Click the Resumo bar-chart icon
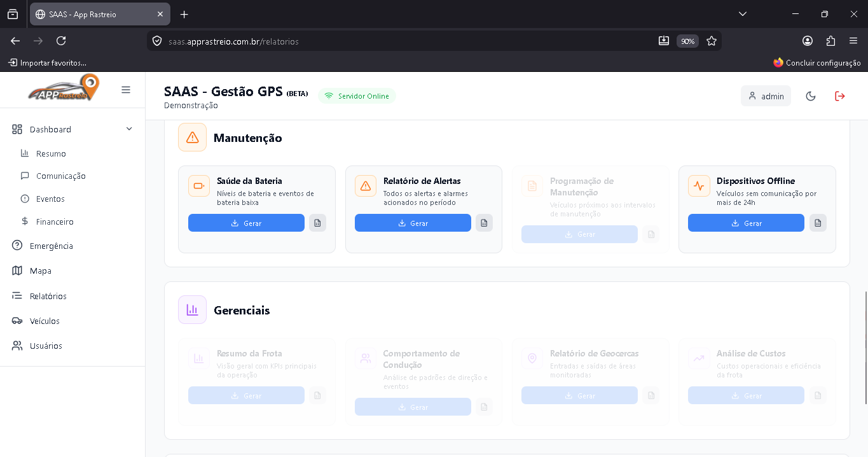 [x=25, y=153]
